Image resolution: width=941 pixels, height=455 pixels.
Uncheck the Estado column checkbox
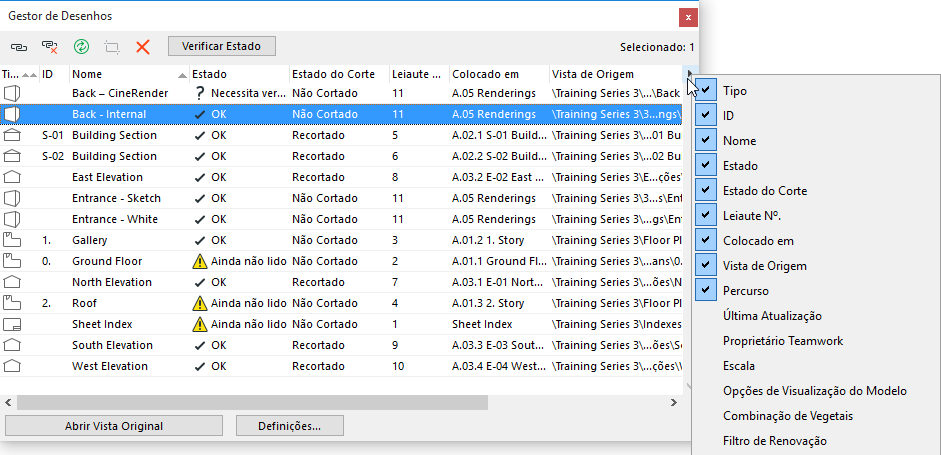coord(706,166)
